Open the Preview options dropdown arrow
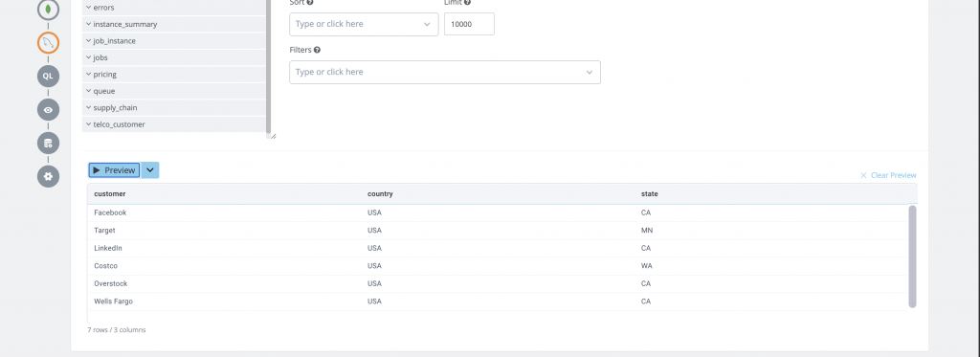The width and height of the screenshot is (980, 357). pos(150,170)
